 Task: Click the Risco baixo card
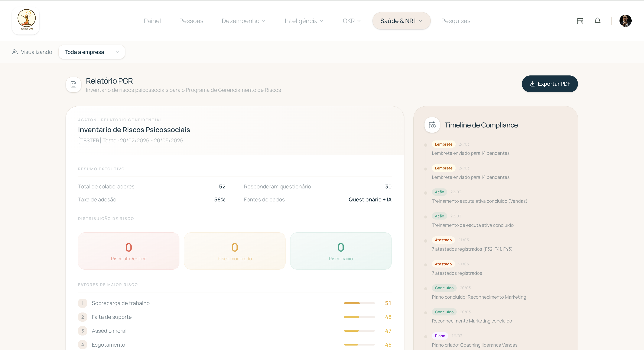pos(341,251)
